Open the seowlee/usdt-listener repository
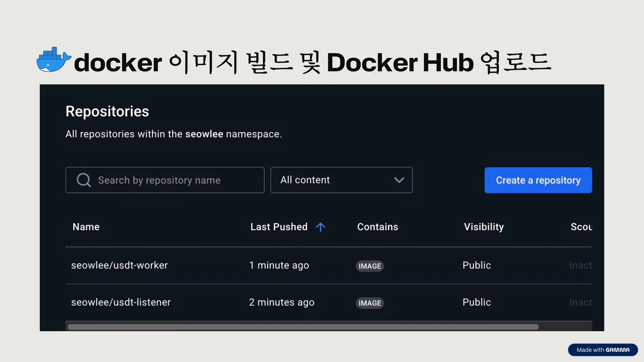This screenshot has height=362, width=644. tap(121, 302)
